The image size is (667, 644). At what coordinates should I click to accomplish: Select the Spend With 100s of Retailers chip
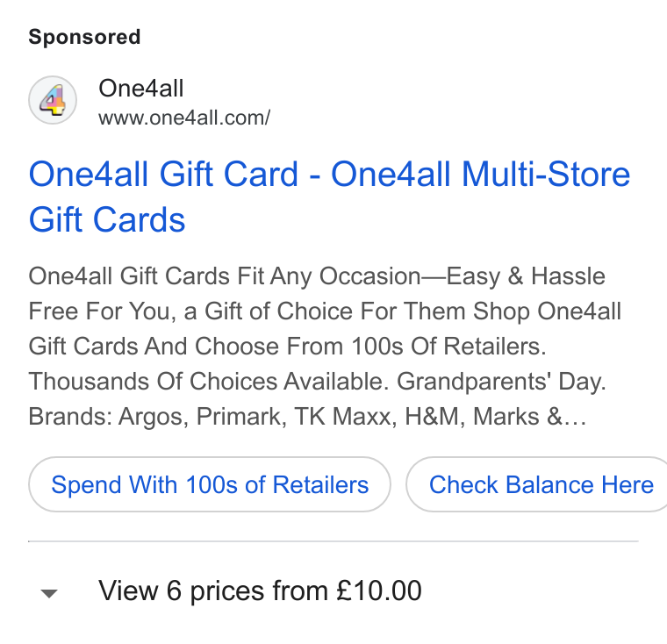(x=210, y=484)
